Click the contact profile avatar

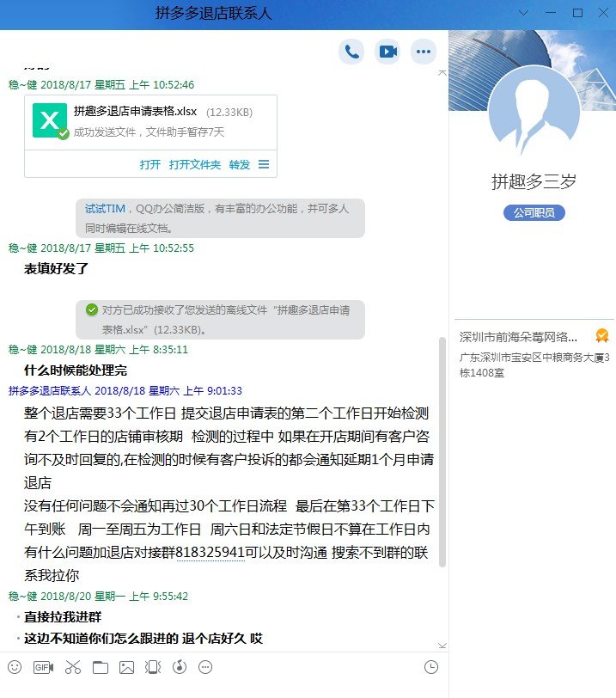point(534,111)
